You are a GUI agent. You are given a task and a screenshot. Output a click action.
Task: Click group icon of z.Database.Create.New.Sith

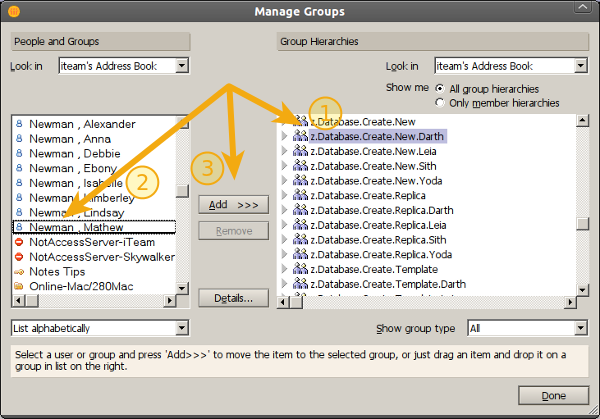point(300,165)
